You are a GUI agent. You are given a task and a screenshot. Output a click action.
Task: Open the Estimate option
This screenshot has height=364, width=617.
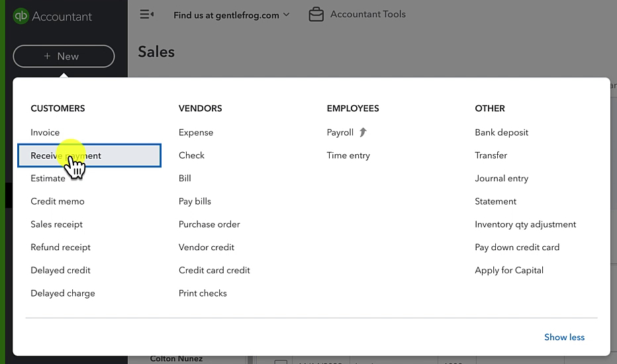48,178
